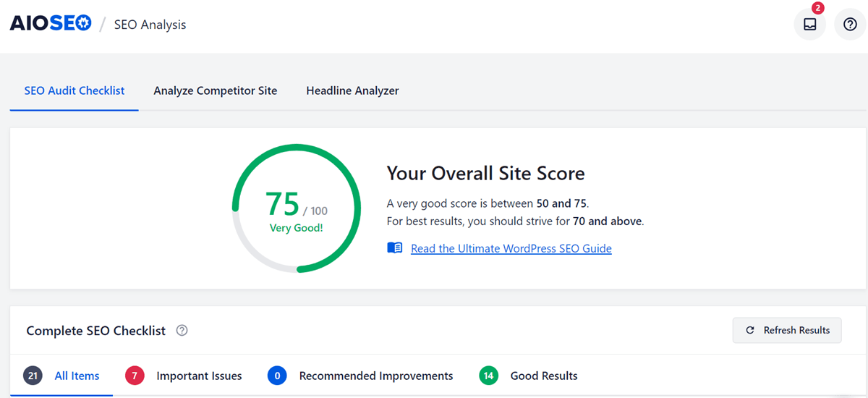Filter checklist by Important Issues
Image resolution: width=868 pixels, height=398 pixels.
199,376
